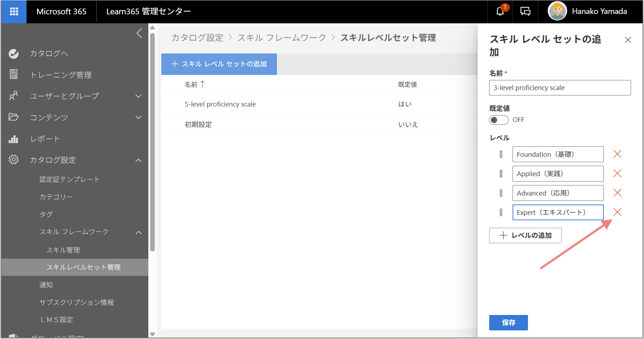Image resolution: width=644 pixels, height=339 pixels.
Task: Delete the Foundation（基礎） level
Action: point(617,154)
